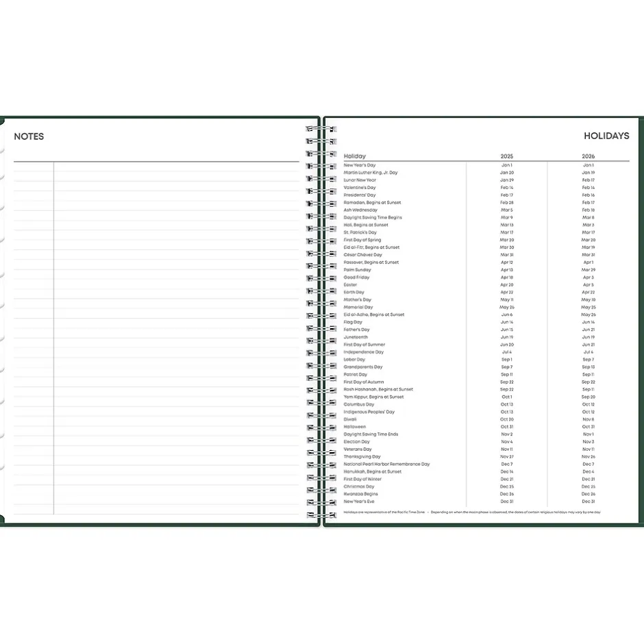Select the 2026 column header
This screenshot has width=644, height=644.
(588, 156)
